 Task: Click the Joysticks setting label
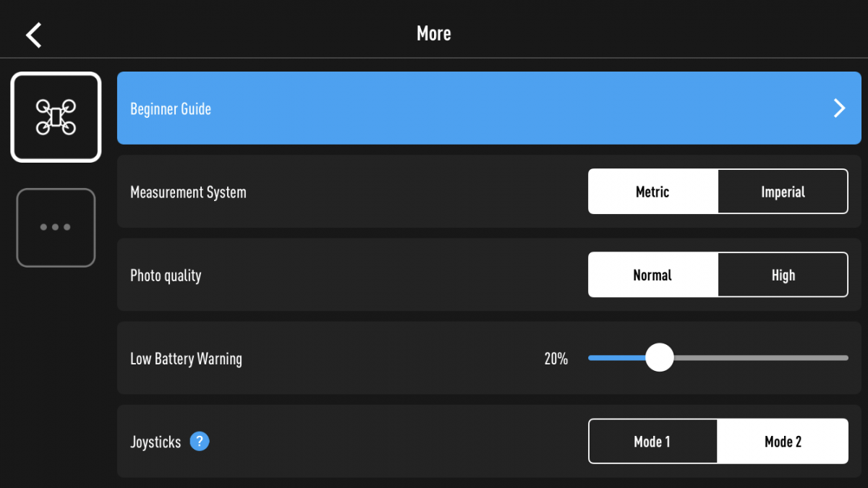pyautogui.click(x=156, y=442)
